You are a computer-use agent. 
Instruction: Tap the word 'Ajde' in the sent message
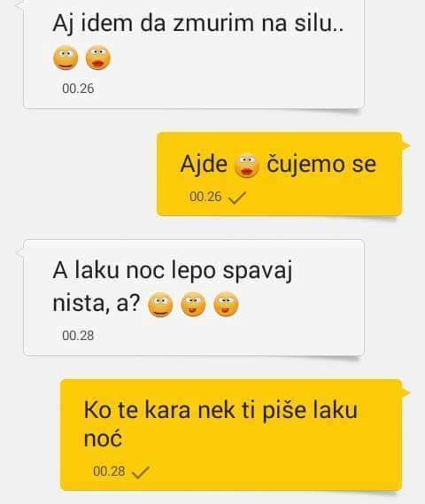[204, 165]
